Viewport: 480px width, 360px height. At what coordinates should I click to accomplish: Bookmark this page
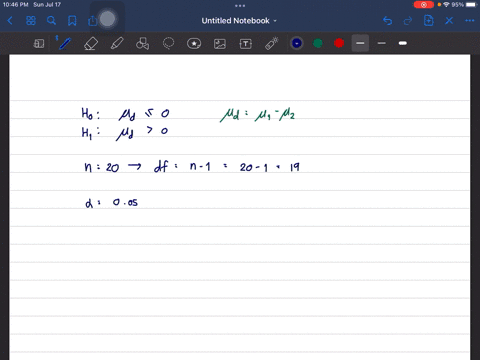click(x=72, y=21)
